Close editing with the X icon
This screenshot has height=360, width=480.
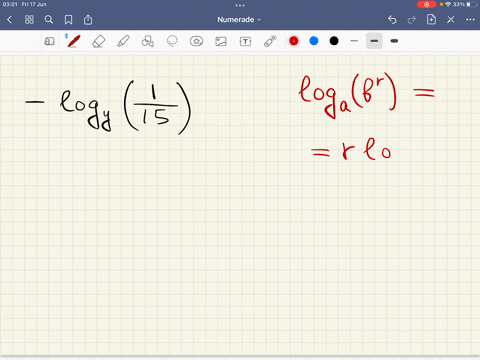(x=451, y=20)
